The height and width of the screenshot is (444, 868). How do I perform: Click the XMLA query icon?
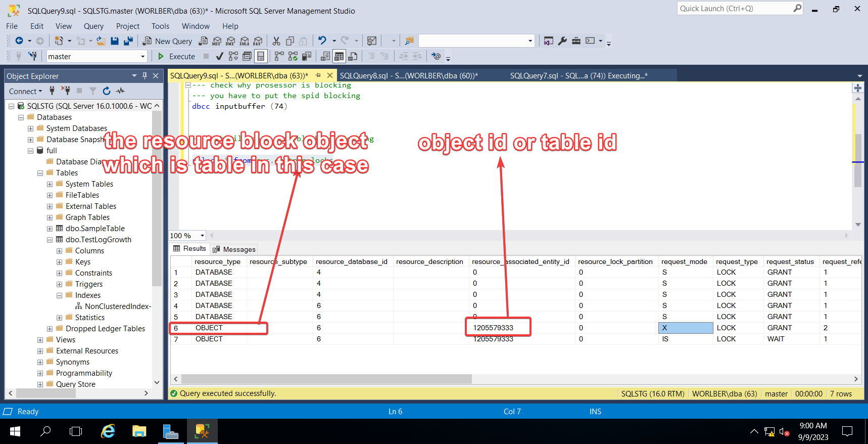coord(245,41)
